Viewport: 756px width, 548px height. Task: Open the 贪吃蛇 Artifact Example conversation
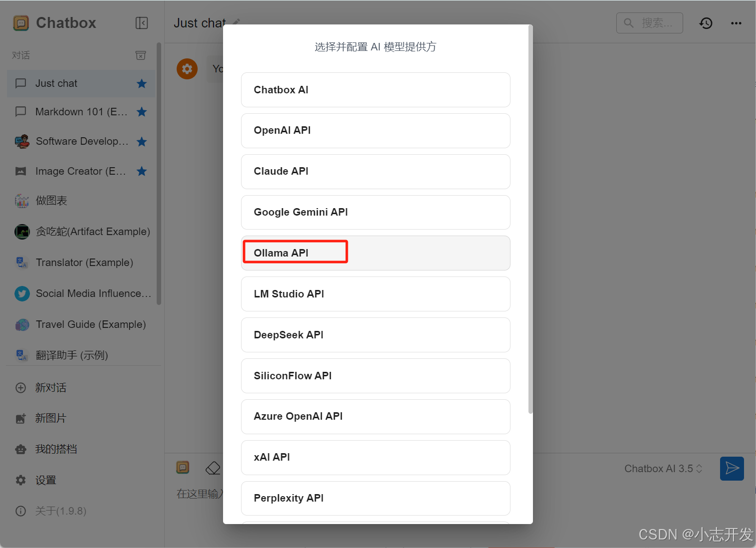tap(81, 232)
